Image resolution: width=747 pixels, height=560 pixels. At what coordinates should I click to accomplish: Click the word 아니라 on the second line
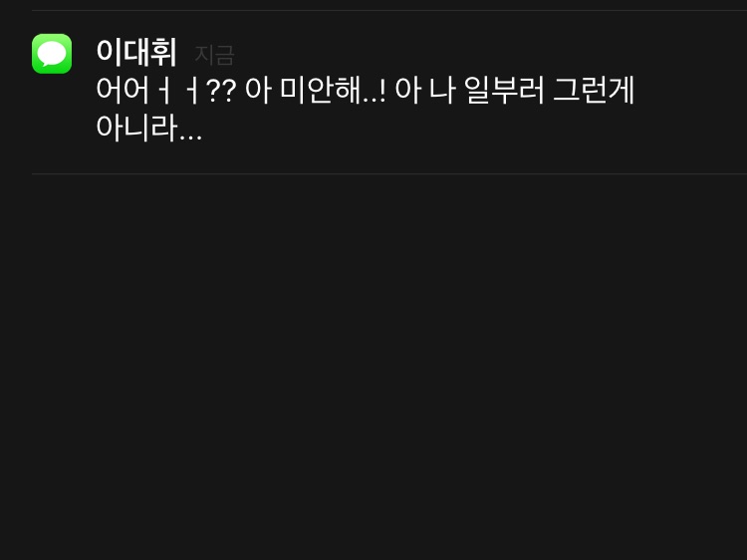tap(136, 128)
